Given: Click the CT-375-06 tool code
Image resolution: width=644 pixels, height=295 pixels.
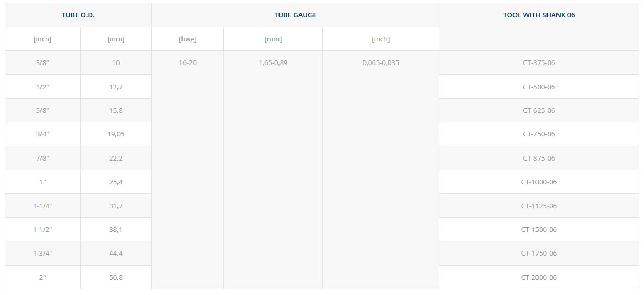Looking at the screenshot, I should click(539, 62).
